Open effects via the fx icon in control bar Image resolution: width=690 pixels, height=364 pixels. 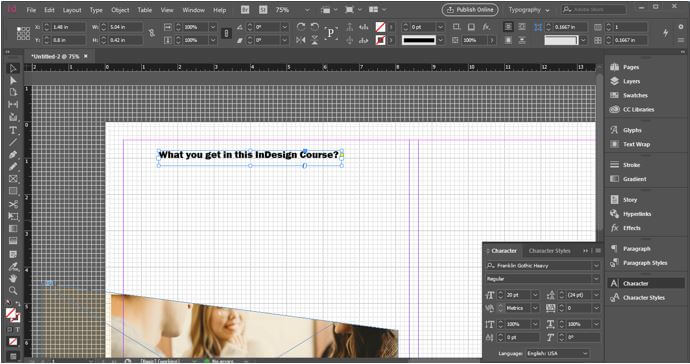[486, 27]
